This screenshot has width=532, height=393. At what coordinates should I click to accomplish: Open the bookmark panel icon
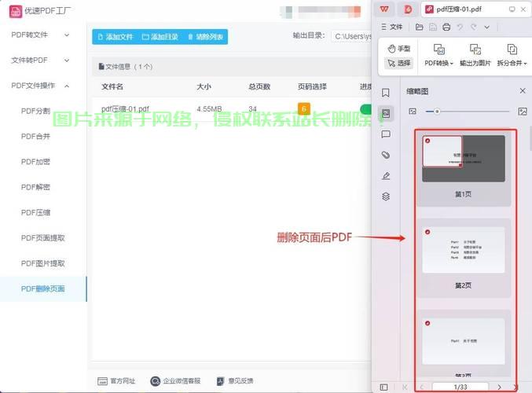click(386, 93)
